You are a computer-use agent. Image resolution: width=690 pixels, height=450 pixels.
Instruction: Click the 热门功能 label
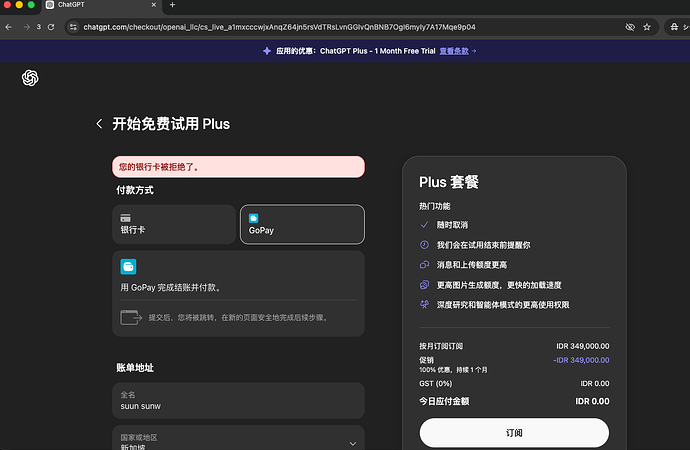pos(434,206)
